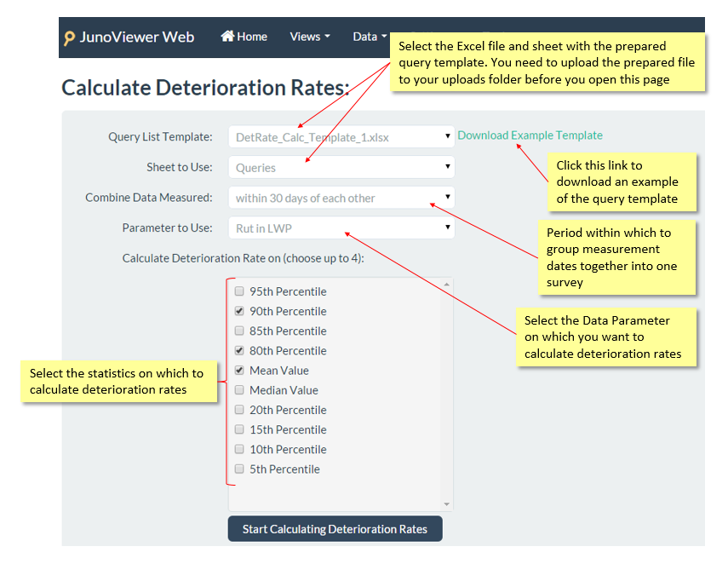Click Download Example Template link
The width and height of the screenshot is (728, 564).
[530, 135]
